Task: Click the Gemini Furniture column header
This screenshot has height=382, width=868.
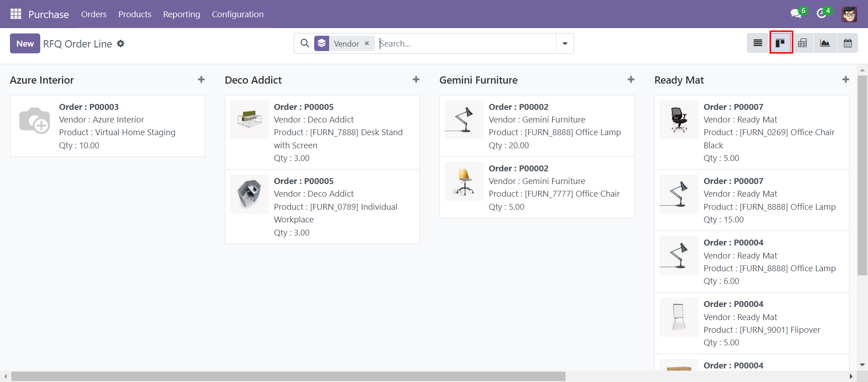Action: (x=478, y=80)
